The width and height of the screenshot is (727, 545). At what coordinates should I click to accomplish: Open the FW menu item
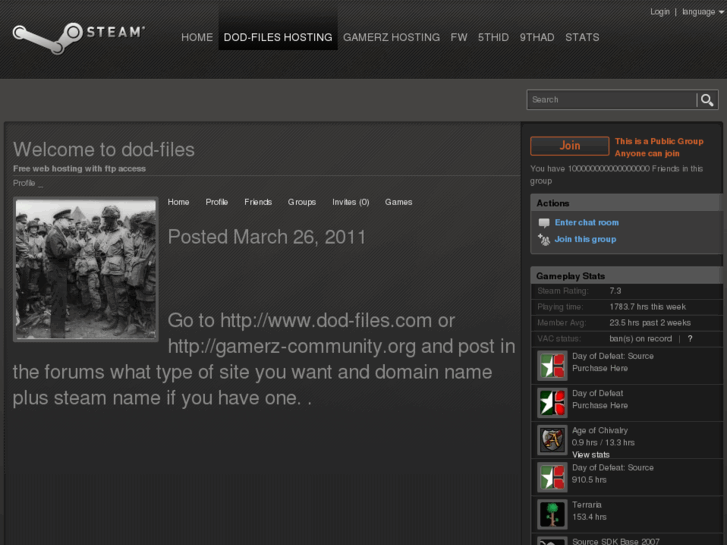(x=459, y=37)
